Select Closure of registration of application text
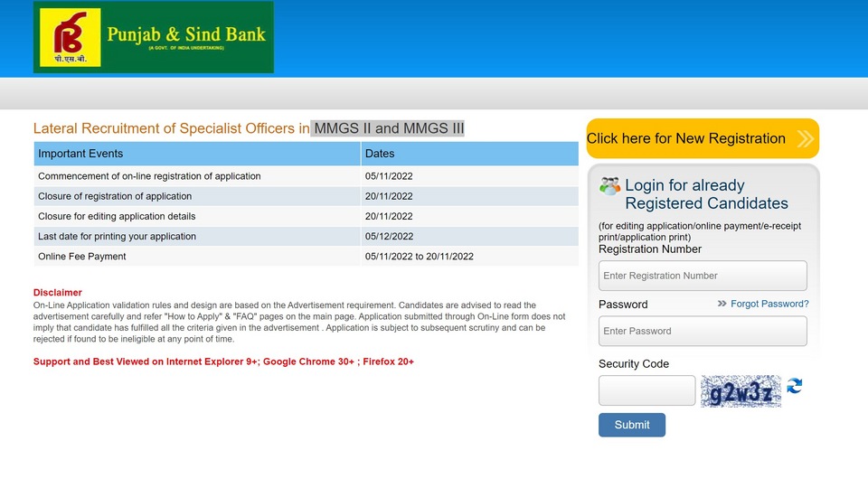Image resolution: width=868 pixels, height=488 pixels. coord(115,196)
